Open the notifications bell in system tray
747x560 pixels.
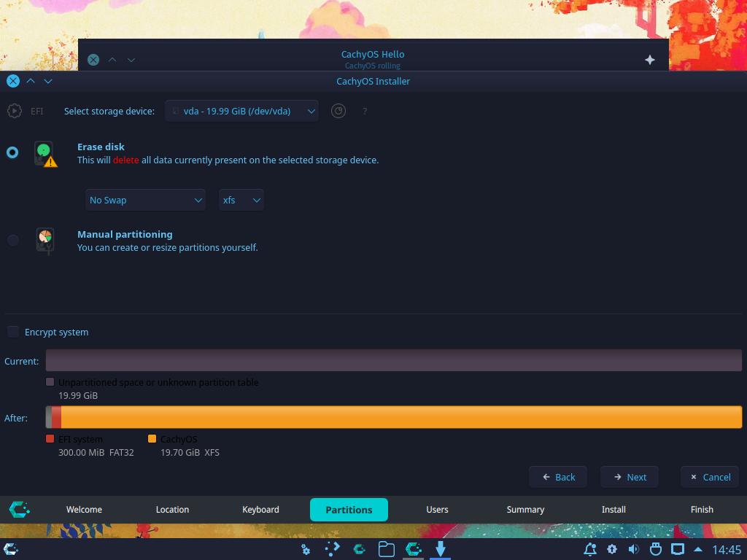click(590, 550)
